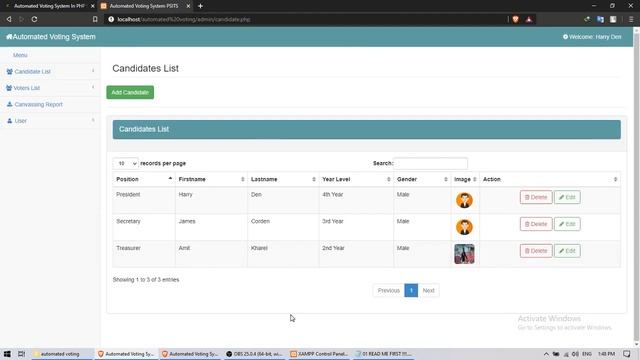The width and height of the screenshot is (640, 360).
Task: Open the browser hamburger menu
Action: [x=631, y=19]
